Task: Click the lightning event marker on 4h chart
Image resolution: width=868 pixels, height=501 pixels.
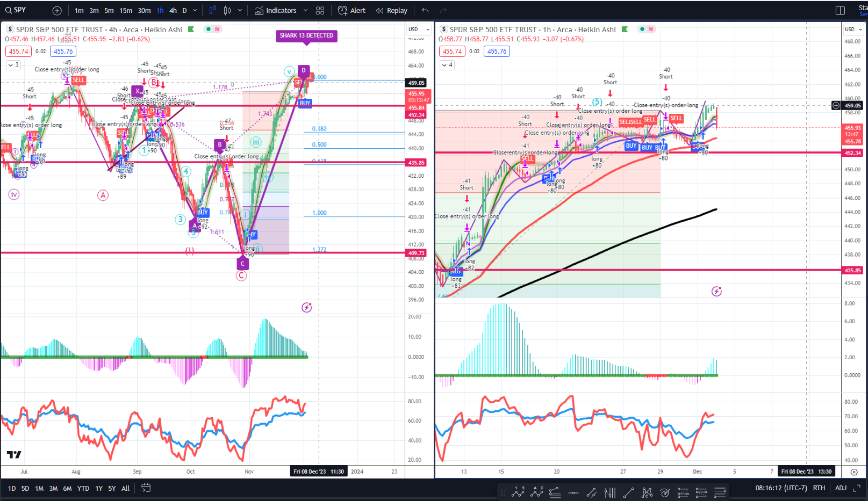Action: pyautogui.click(x=306, y=307)
